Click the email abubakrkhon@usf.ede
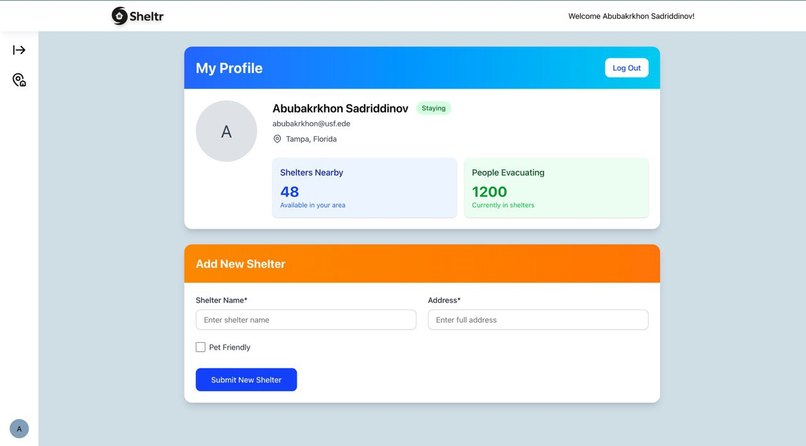Viewport: 806px width, 446px height. (312, 124)
